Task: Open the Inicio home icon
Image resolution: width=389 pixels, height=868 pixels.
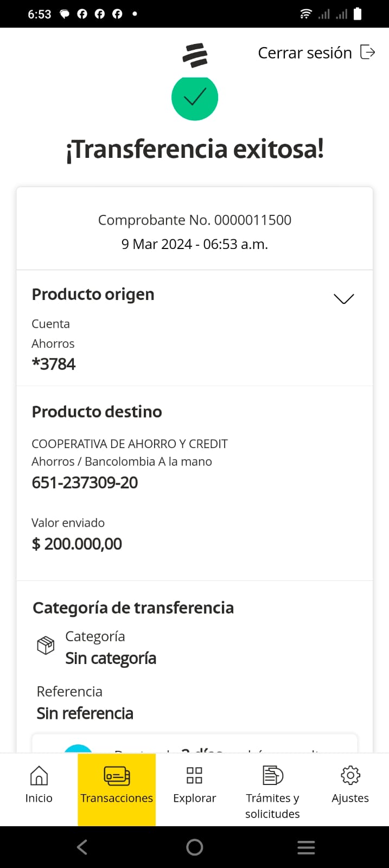Action: (39, 775)
